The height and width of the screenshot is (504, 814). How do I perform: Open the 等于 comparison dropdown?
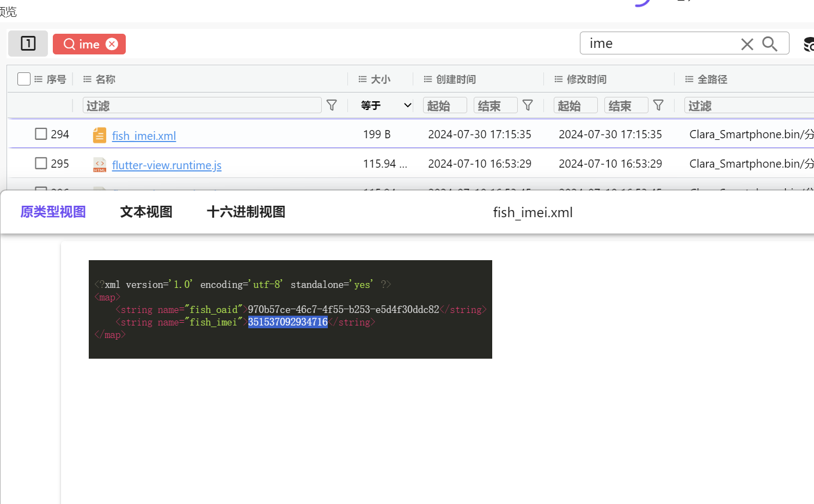pyautogui.click(x=384, y=105)
